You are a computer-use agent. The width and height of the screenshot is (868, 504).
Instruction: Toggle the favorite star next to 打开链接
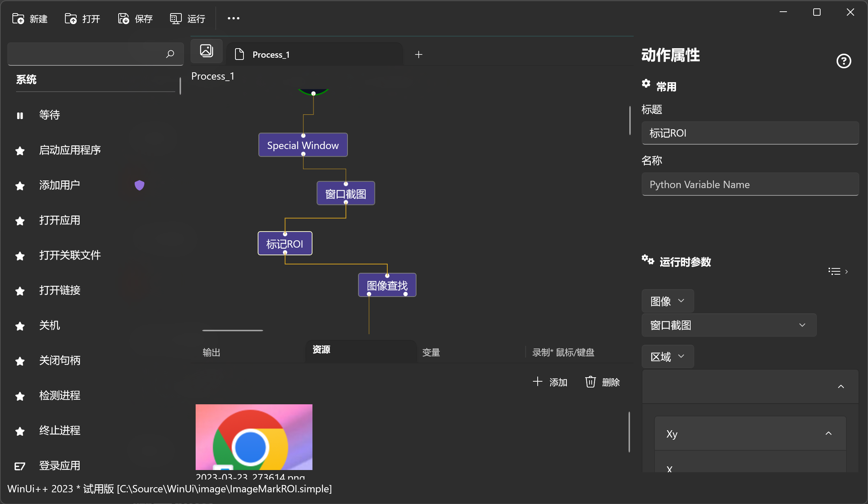19,291
